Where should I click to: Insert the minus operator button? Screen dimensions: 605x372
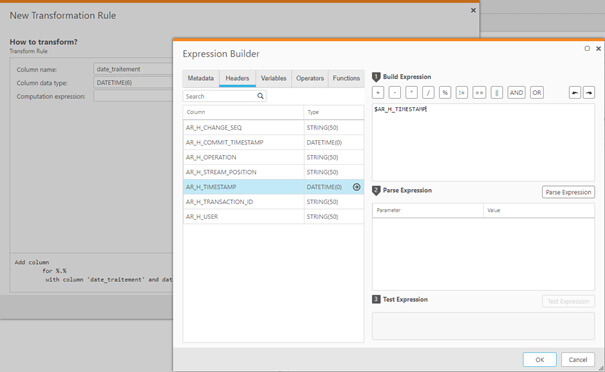click(394, 93)
